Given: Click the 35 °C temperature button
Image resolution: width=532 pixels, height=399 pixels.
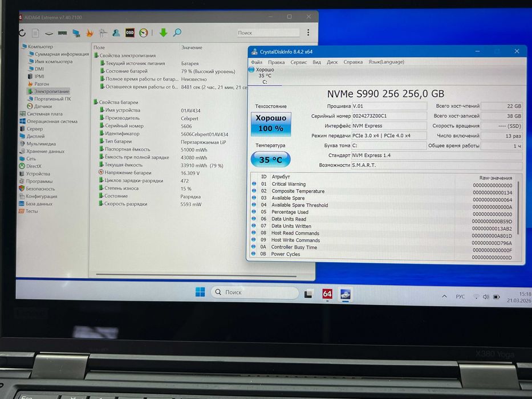Looking at the screenshot, I should pyautogui.click(x=270, y=160).
